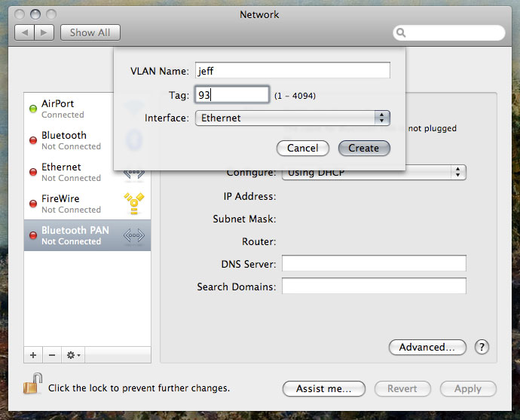Open the Interface Ethernet dropdown
This screenshot has height=420, width=520.
[x=293, y=118]
